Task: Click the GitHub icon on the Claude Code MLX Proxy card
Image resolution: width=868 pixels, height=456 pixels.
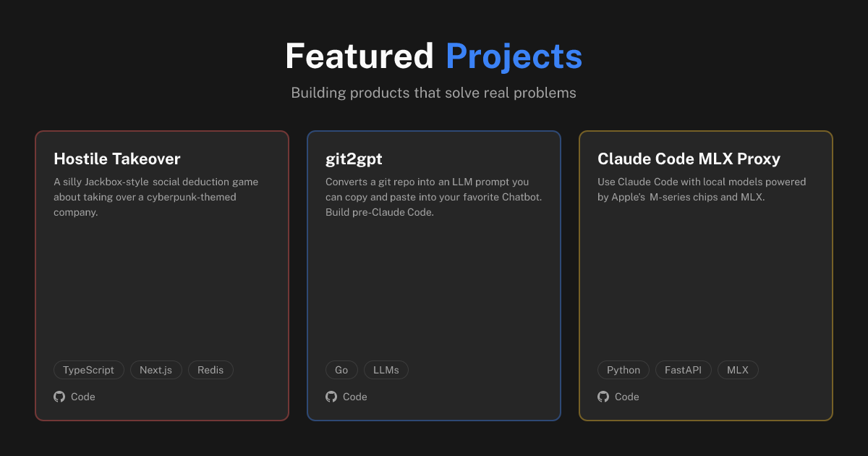Action: [x=603, y=397]
